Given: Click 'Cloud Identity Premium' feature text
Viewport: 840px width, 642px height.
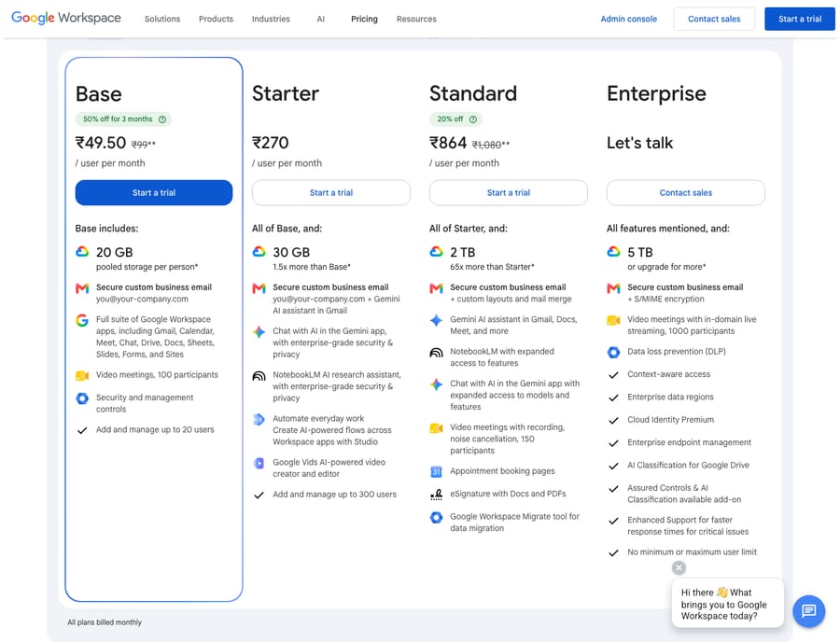Looking at the screenshot, I should point(670,420).
